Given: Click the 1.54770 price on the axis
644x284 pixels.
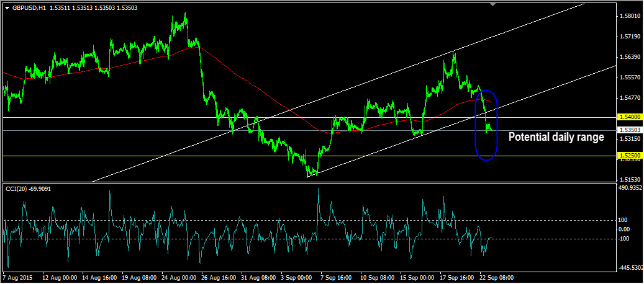Looking at the screenshot, I should coord(632,97).
